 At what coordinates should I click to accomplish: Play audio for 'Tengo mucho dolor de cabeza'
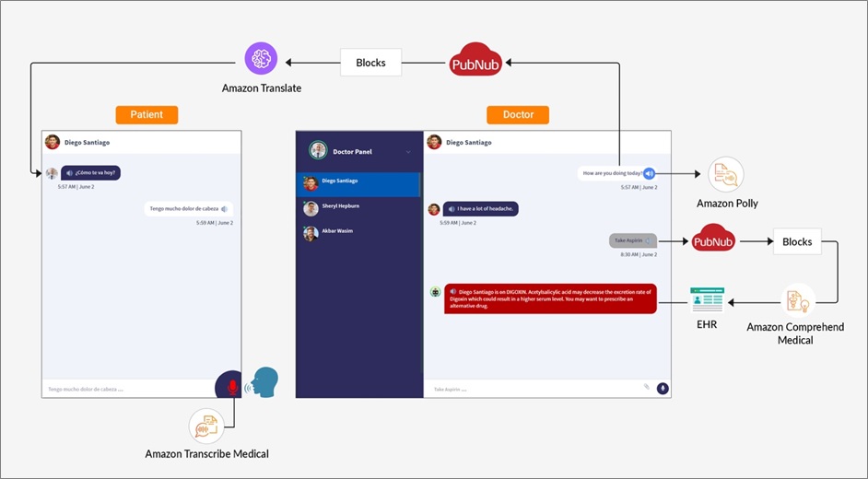[224, 209]
